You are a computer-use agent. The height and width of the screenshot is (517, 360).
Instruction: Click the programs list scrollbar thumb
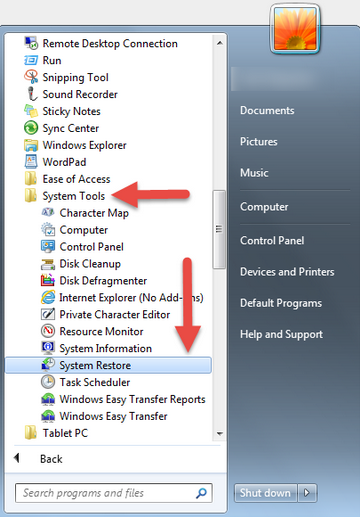pyautogui.click(x=219, y=229)
